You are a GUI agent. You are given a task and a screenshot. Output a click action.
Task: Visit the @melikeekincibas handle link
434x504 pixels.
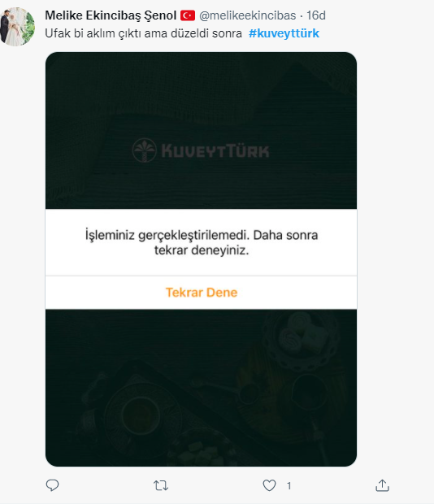248,15
